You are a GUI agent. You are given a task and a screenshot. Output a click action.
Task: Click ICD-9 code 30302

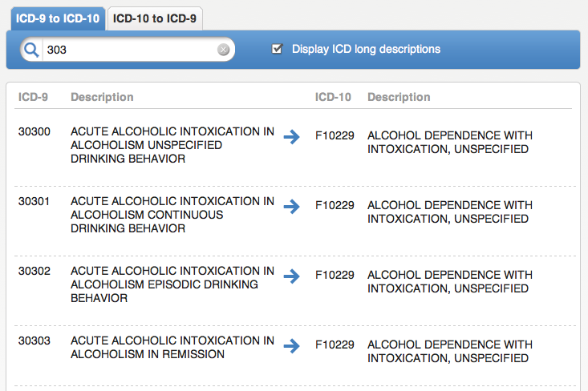pyautogui.click(x=34, y=271)
